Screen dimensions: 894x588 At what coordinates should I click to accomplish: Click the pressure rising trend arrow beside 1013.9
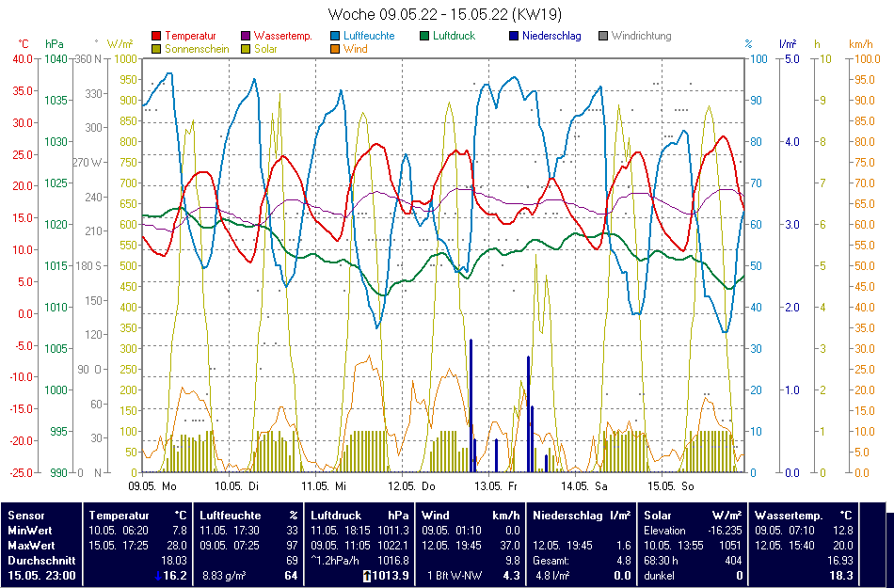coord(367,576)
